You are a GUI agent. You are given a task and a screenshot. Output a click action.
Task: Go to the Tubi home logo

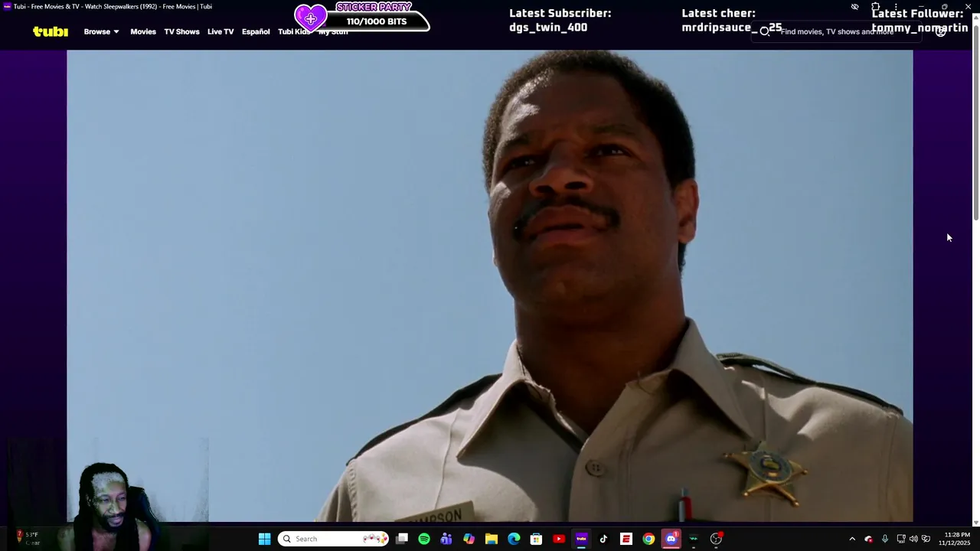coord(51,31)
